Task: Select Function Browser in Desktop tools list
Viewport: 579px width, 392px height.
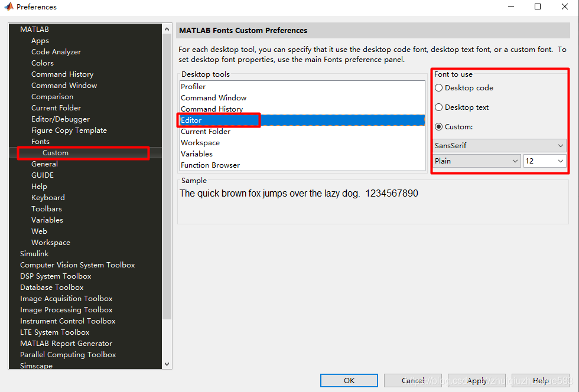Action: click(x=302, y=165)
